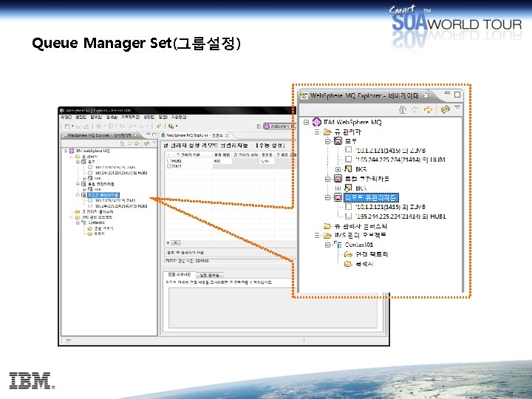Click the Context01 icon in enlarged navigator
The image size is (532, 399).
click(338, 245)
